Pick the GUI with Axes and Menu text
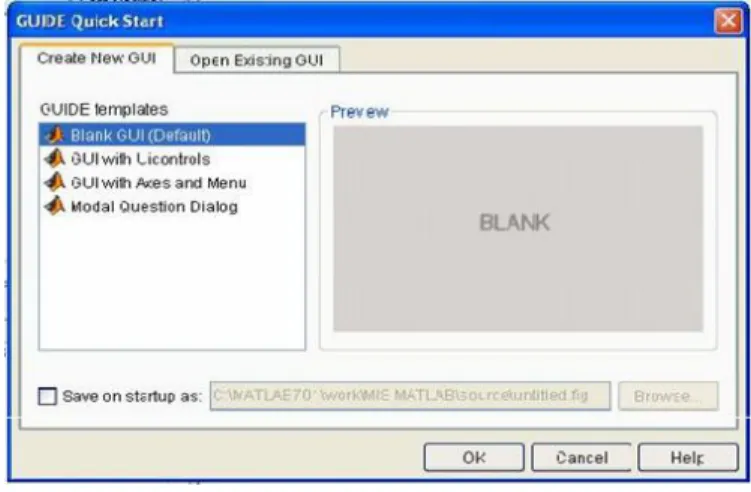 tap(159, 183)
